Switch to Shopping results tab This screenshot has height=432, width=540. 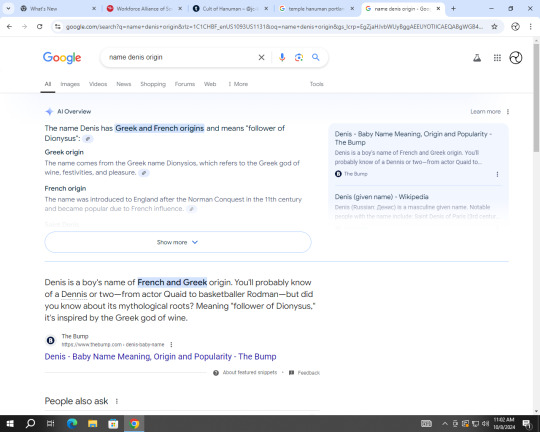click(153, 84)
